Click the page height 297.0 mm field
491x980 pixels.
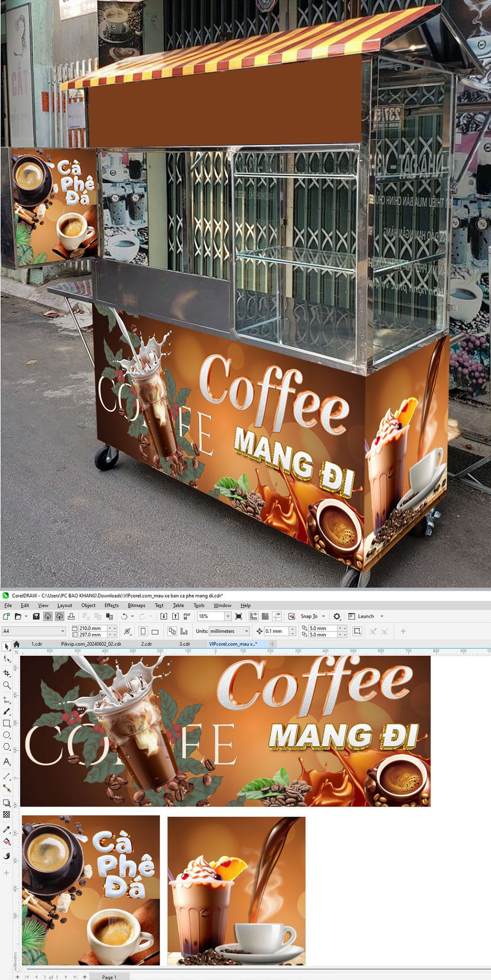[93, 634]
